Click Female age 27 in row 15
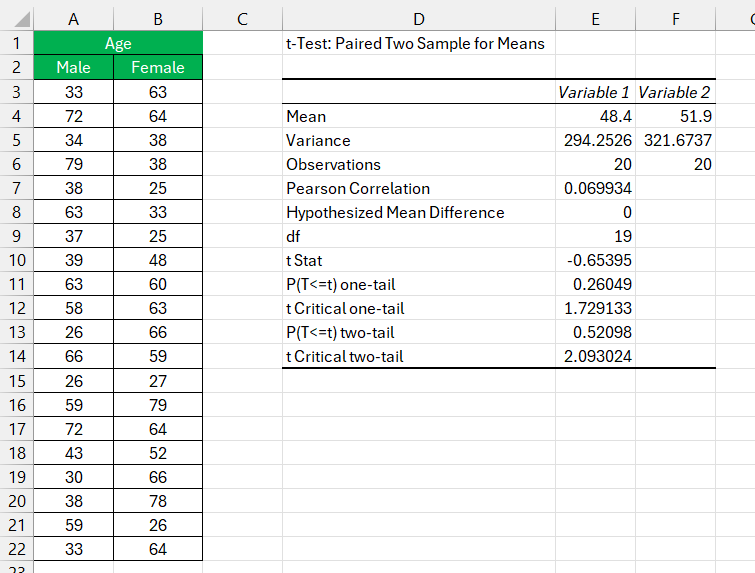Viewport: 755px width, 573px height. pos(158,381)
